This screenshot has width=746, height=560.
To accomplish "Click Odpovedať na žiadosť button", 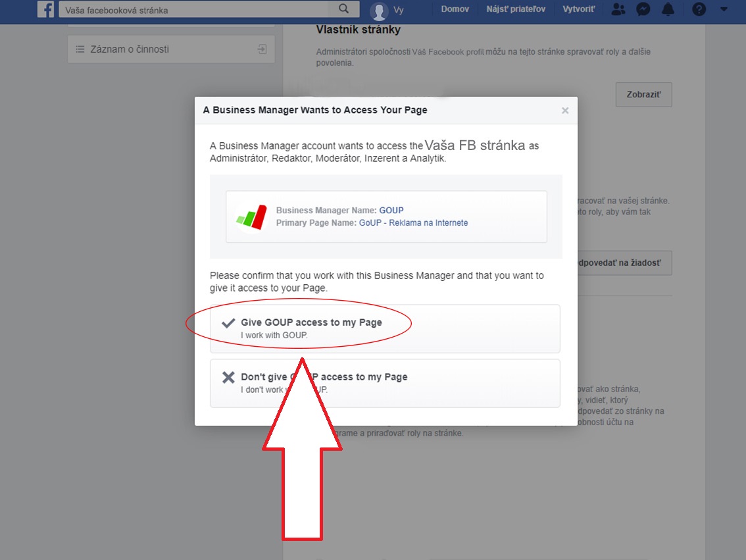I will (625, 263).
